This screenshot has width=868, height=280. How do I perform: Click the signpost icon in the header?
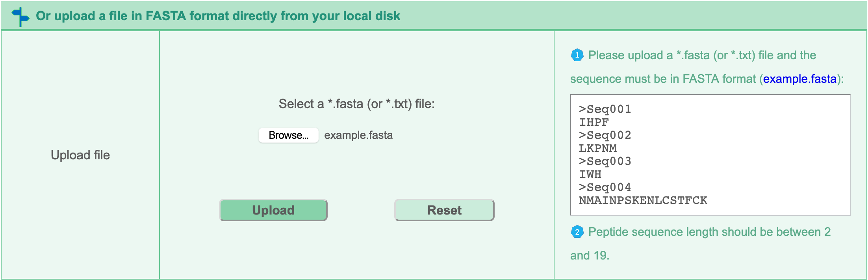[x=20, y=17]
